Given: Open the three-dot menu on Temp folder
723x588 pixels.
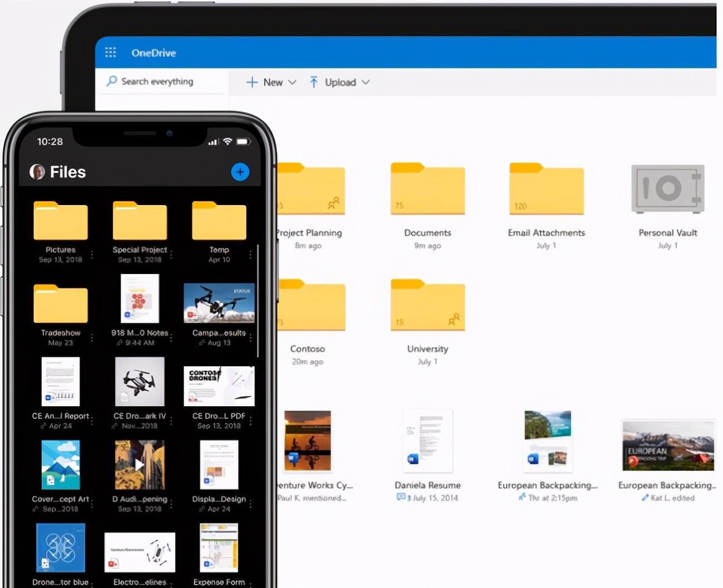Looking at the screenshot, I should (x=250, y=255).
